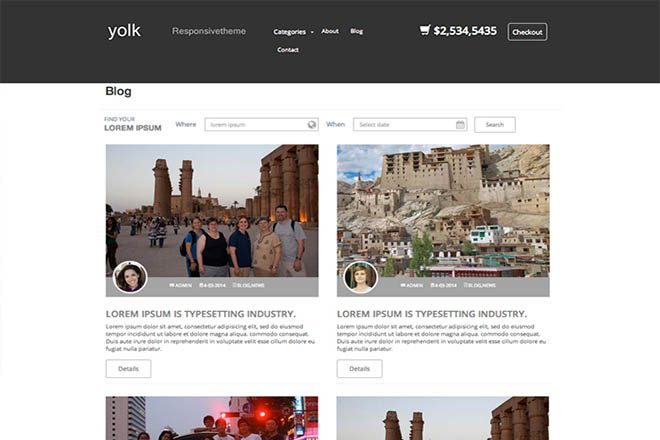660x440 pixels.
Task: Open the bottom-right temple columns photo post
Action: [x=443, y=418]
